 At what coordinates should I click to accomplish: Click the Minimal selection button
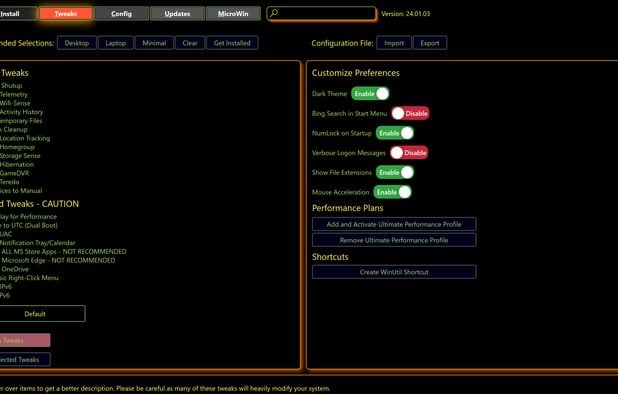coord(154,43)
